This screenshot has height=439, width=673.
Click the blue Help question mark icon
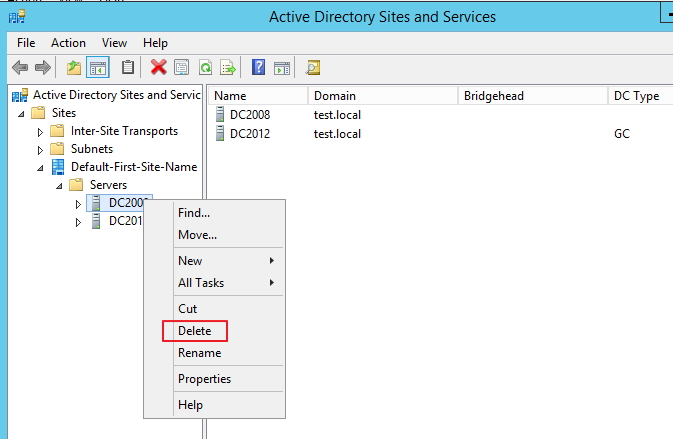click(x=258, y=67)
